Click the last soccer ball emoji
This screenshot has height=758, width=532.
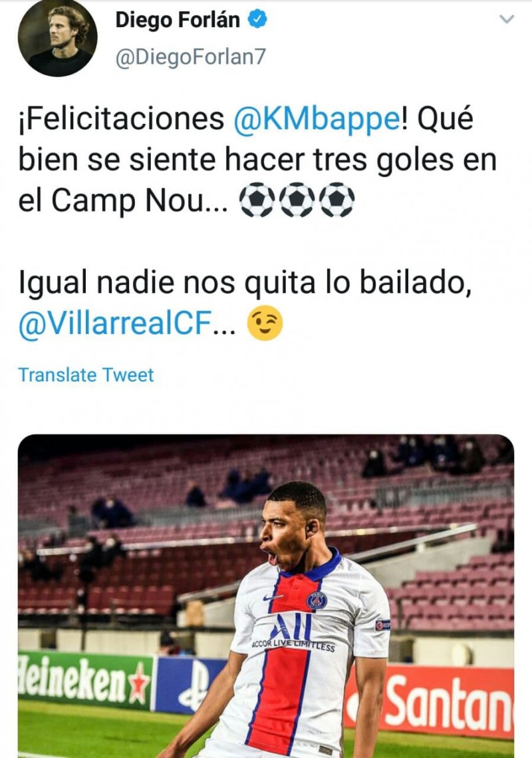[x=336, y=200]
